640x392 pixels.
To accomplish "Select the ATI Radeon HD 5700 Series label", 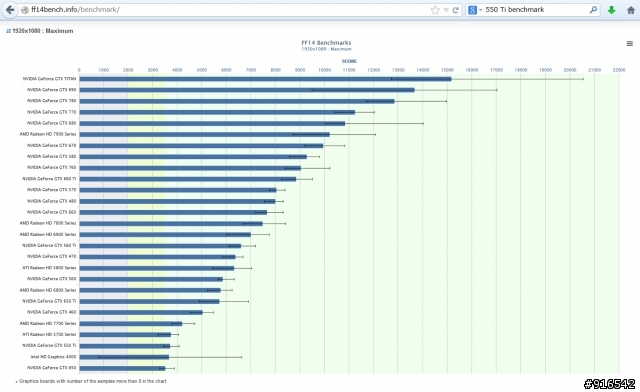I will click(x=49, y=334).
